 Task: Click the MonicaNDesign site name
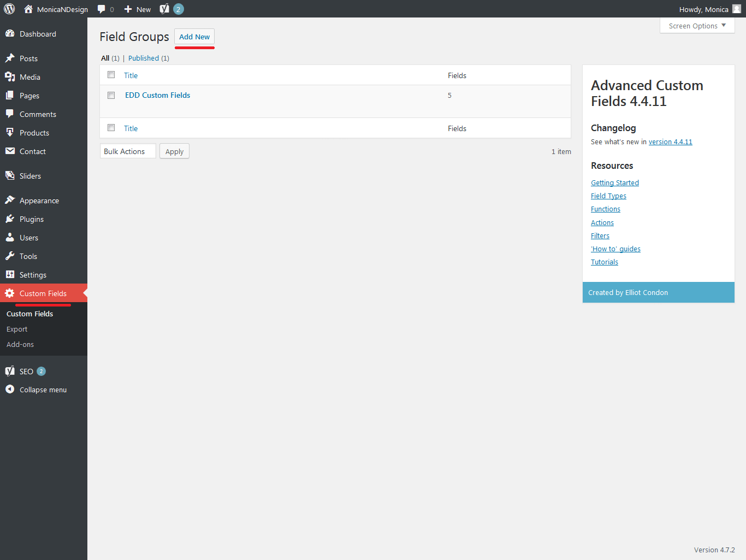tap(62, 9)
